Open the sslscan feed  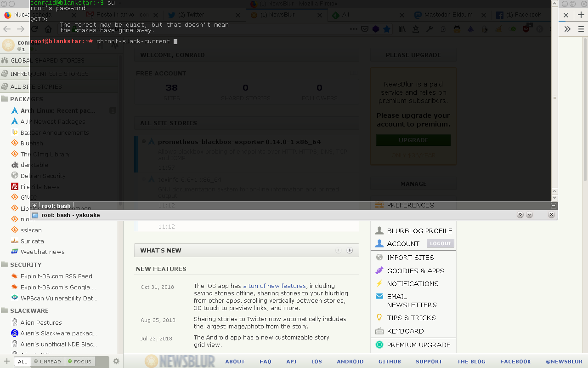click(x=31, y=230)
